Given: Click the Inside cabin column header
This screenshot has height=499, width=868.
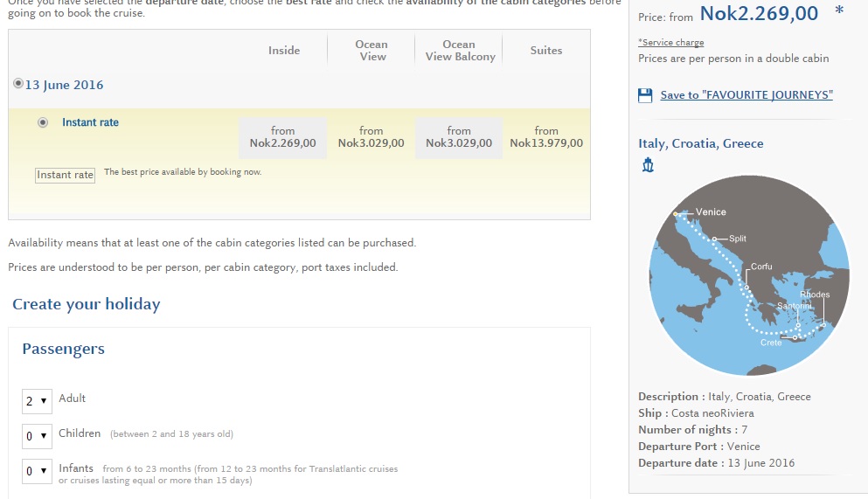Looking at the screenshot, I should click(284, 51).
